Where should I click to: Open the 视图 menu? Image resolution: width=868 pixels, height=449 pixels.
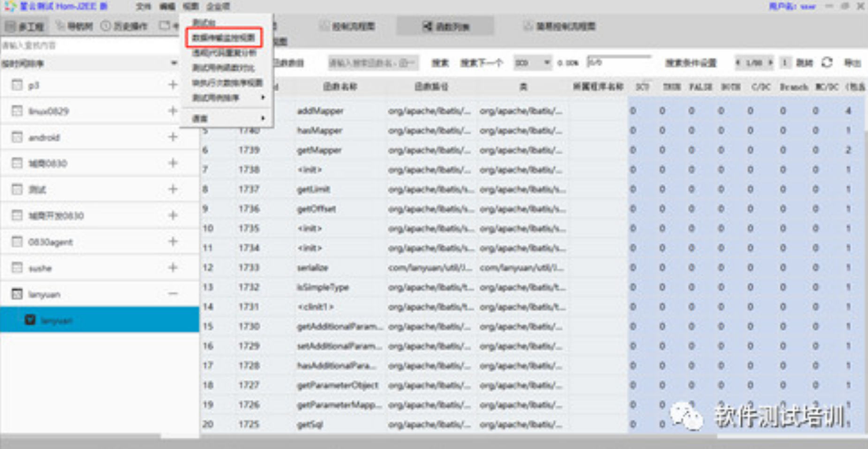191,7
